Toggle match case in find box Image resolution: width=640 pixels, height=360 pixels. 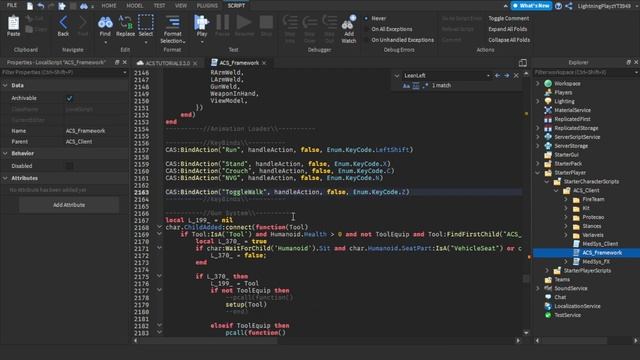click(406, 86)
